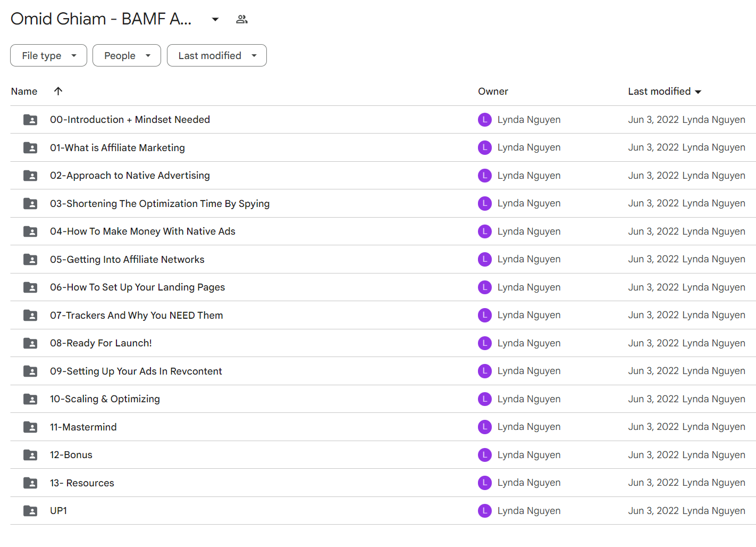
Task: Select 11-Mastermind folder name
Action: pyautogui.click(x=83, y=427)
